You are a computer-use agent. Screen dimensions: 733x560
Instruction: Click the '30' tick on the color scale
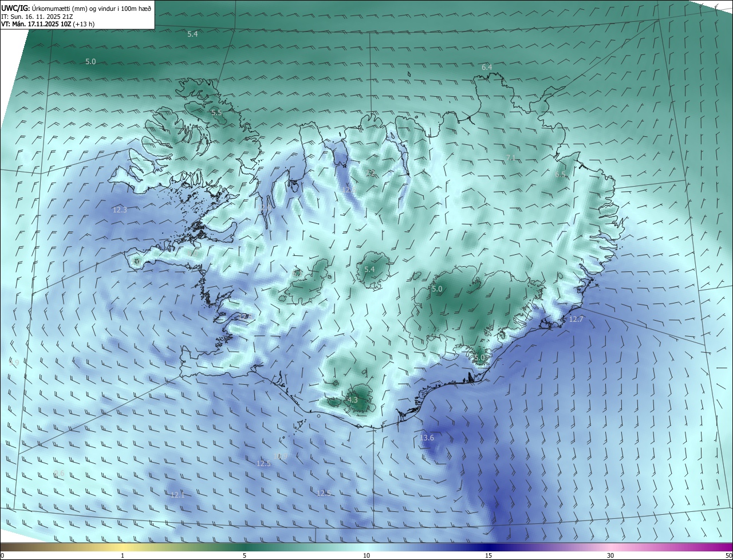[x=610, y=556]
